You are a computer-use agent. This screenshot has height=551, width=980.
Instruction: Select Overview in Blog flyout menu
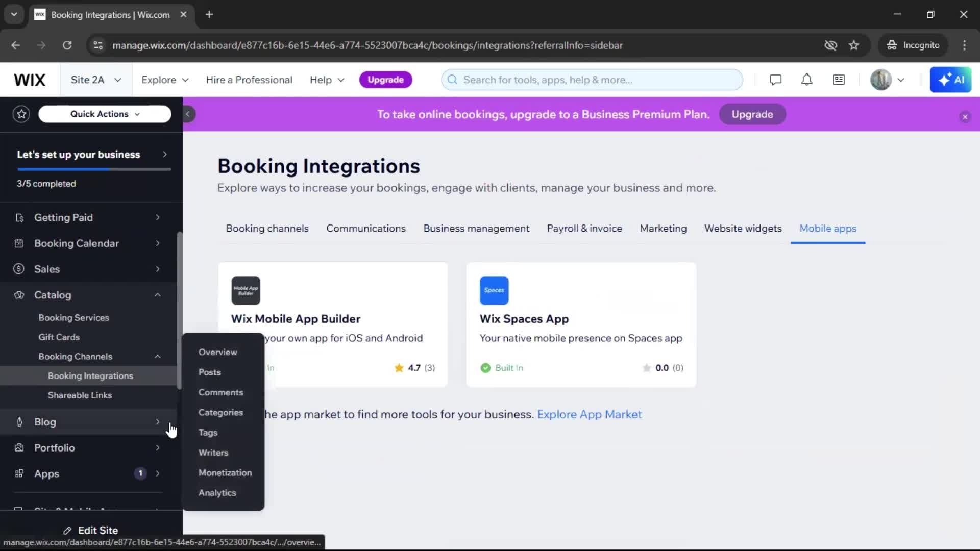pyautogui.click(x=218, y=352)
